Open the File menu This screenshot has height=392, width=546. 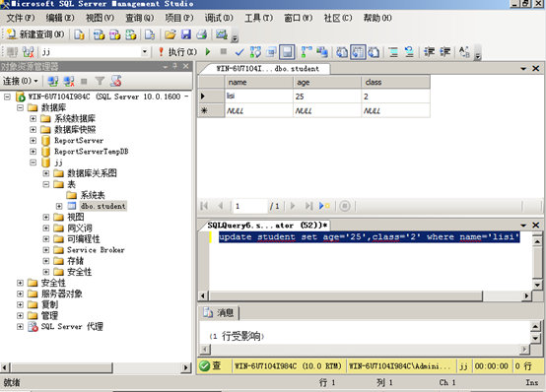coord(21,18)
